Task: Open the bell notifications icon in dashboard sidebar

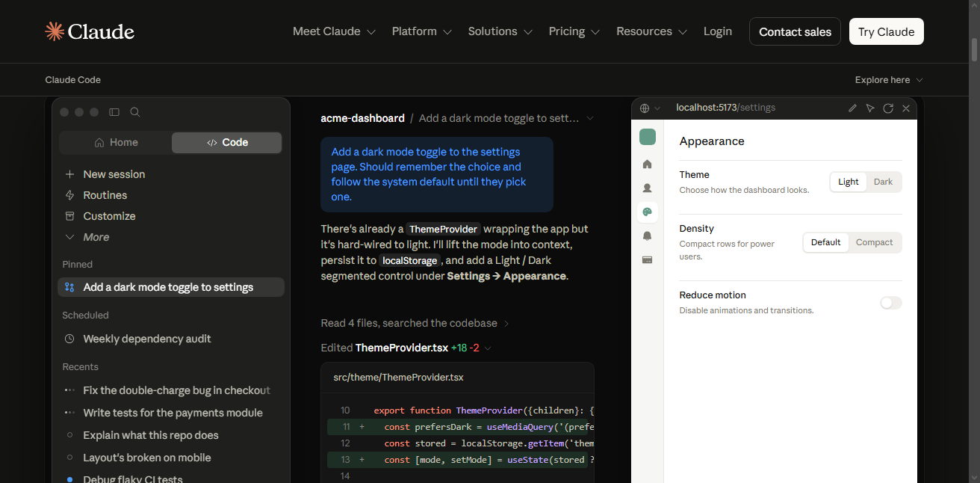Action: (648, 236)
